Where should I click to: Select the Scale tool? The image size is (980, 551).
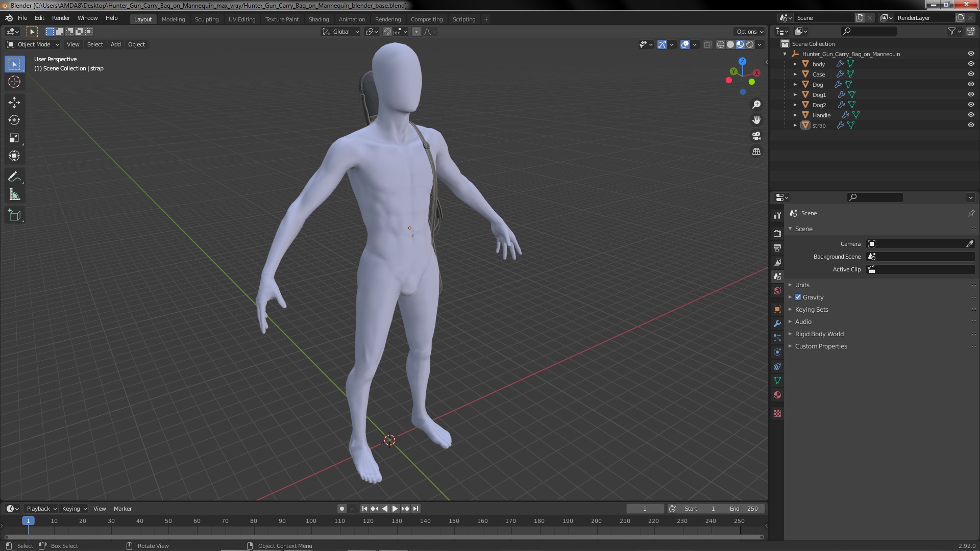pyautogui.click(x=14, y=138)
